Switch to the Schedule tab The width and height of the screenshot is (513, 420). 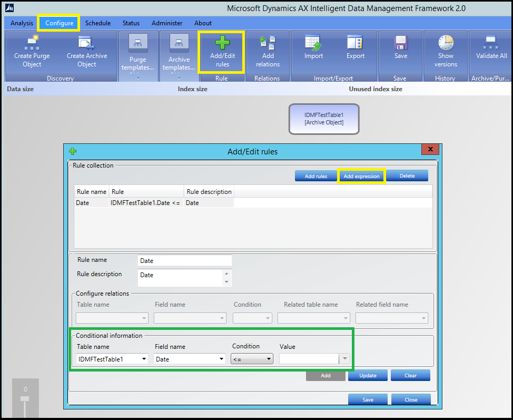(x=98, y=23)
